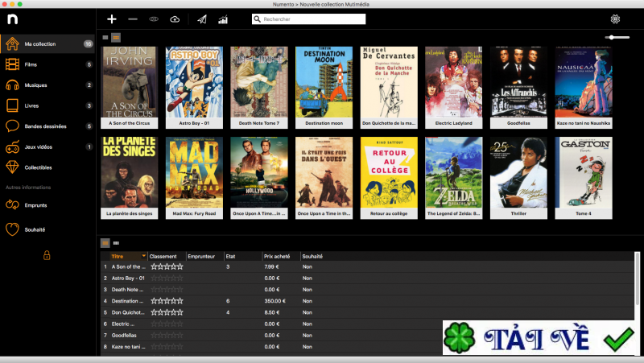Click the cloud download icon in toolbar
The image size is (644, 363).
pyautogui.click(x=175, y=19)
